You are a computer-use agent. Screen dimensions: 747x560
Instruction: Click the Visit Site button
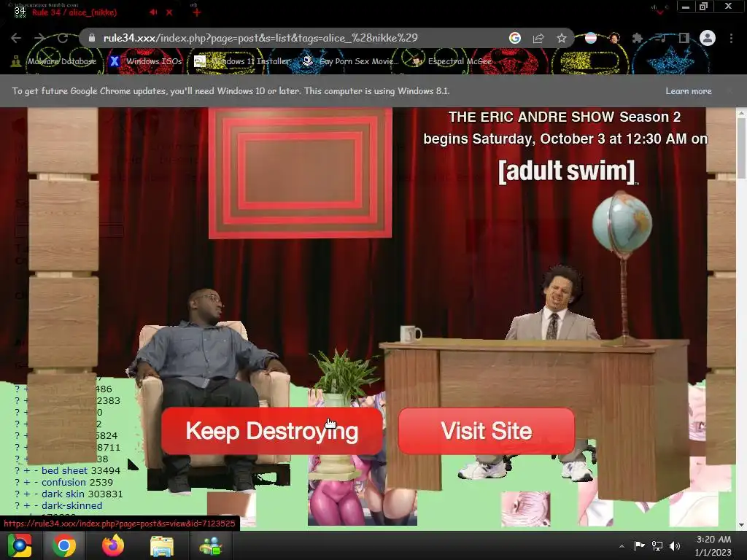(x=487, y=431)
